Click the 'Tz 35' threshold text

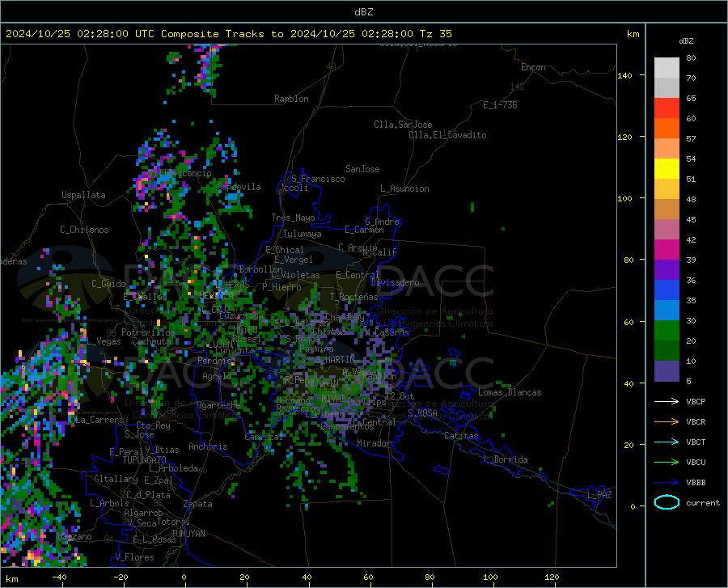coord(435,34)
